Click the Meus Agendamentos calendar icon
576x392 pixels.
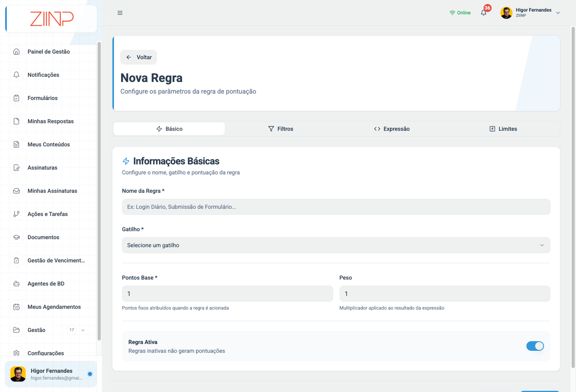coord(16,307)
